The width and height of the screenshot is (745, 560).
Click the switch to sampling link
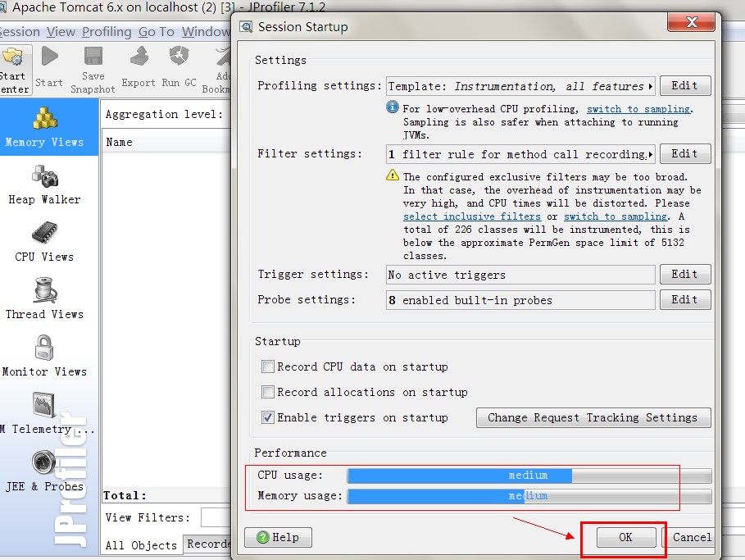(638, 108)
